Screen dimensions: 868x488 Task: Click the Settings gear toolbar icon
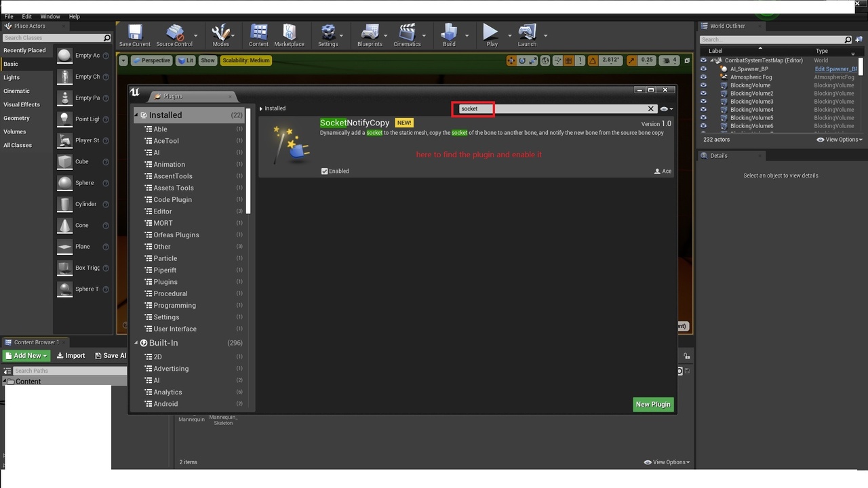328,33
